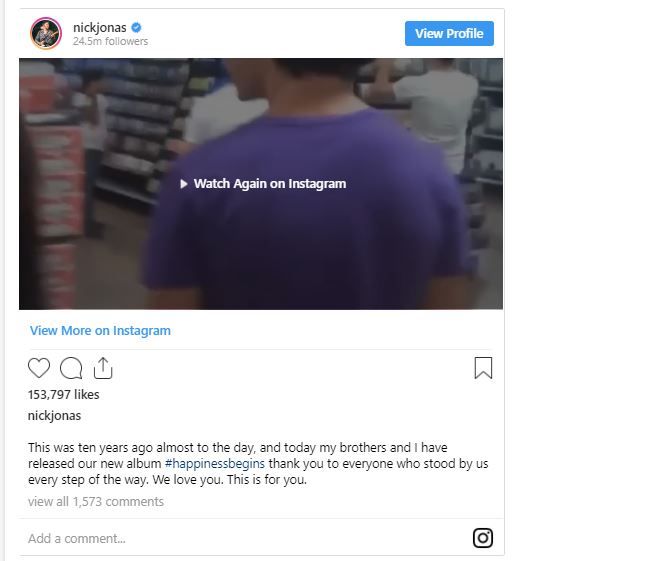
Task: Click the View Profile button
Action: (449, 33)
